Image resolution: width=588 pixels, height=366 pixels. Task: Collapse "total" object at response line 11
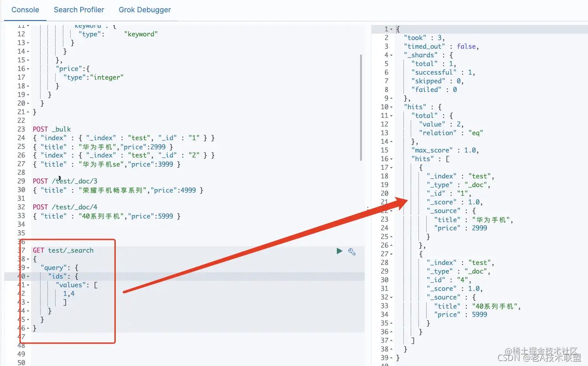coord(392,116)
